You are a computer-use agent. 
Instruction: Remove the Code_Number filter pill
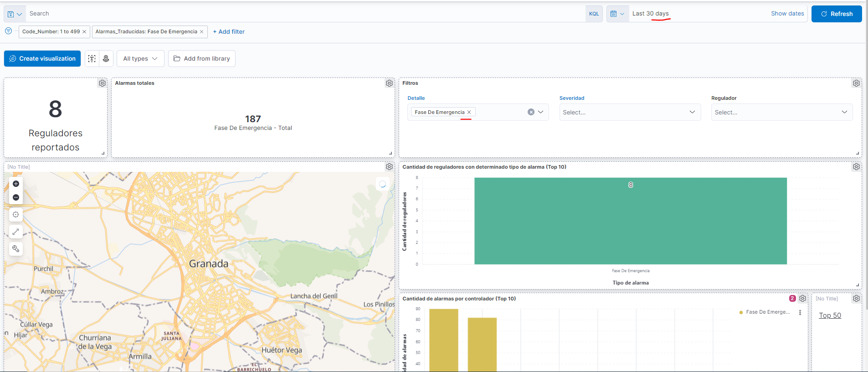coord(84,32)
